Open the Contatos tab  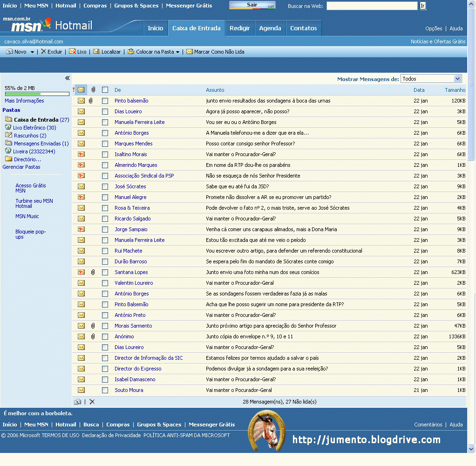303,28
